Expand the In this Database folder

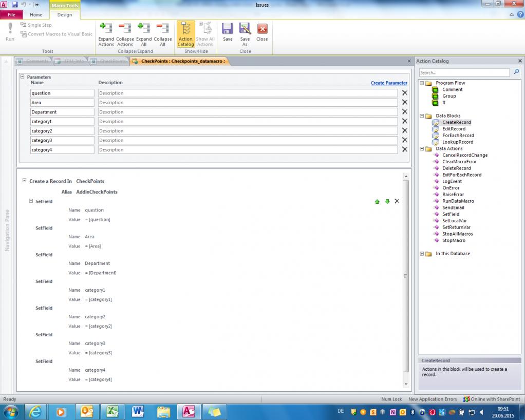pyautogui.click(x=422, y=254)
